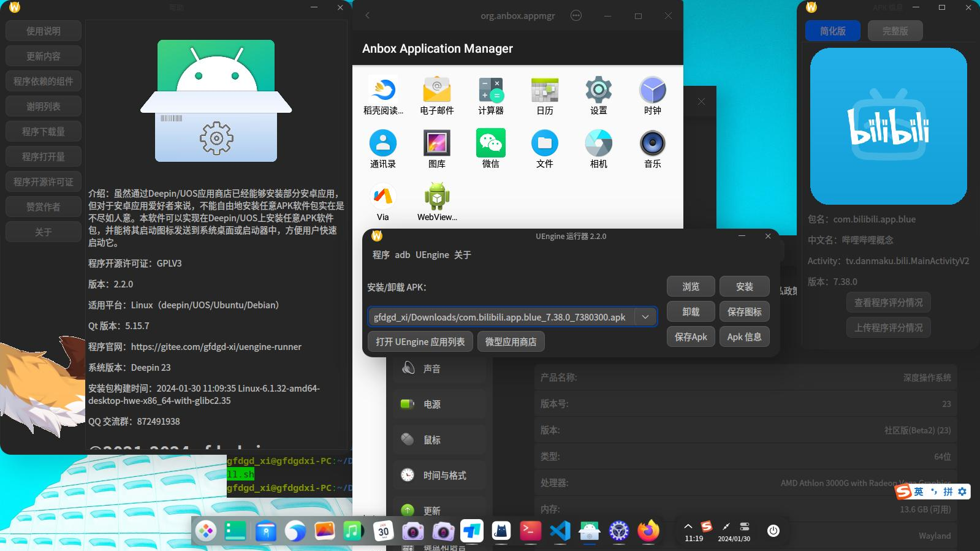
Task: Select 声音 in the settings sidebar
Action: (439, 369)
